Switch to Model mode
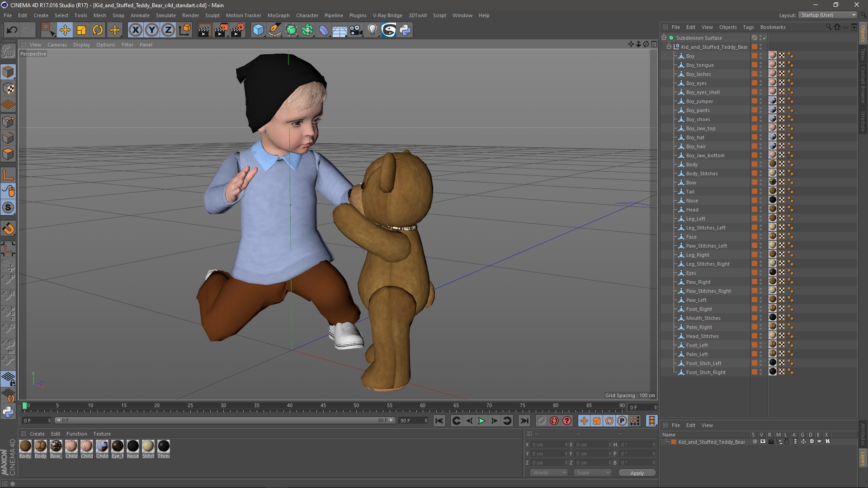 [x=8, y=72]
